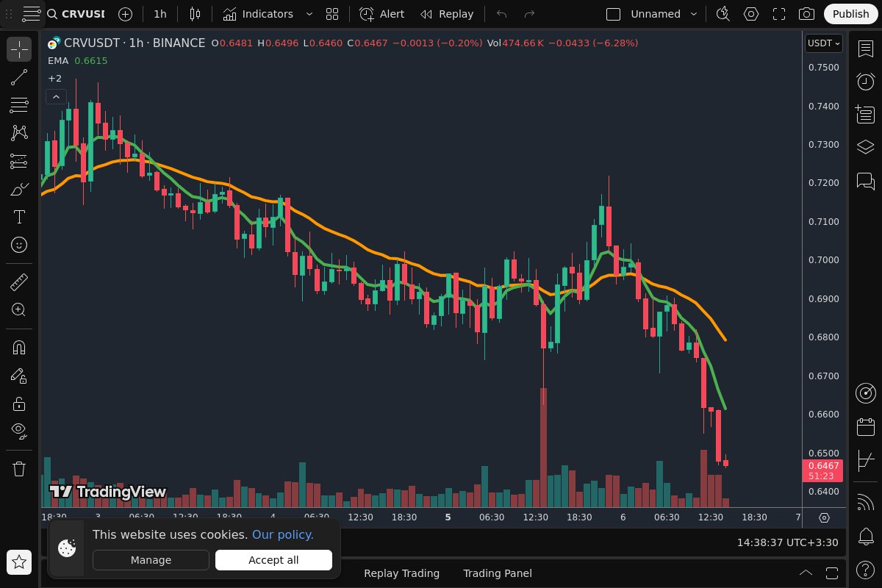Select the ruler measure tool

tap(19, 282)
